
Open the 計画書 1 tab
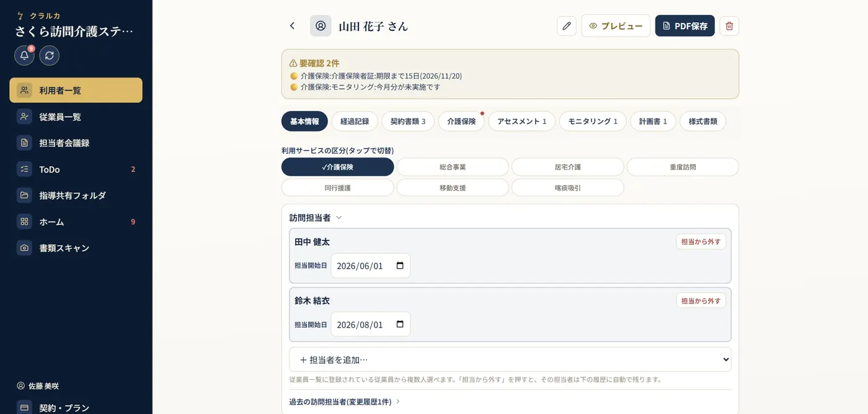click(x=653, y=121)
